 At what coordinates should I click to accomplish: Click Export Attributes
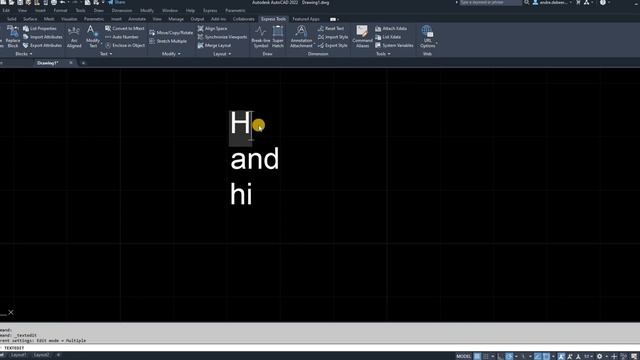tap(42, 45)
